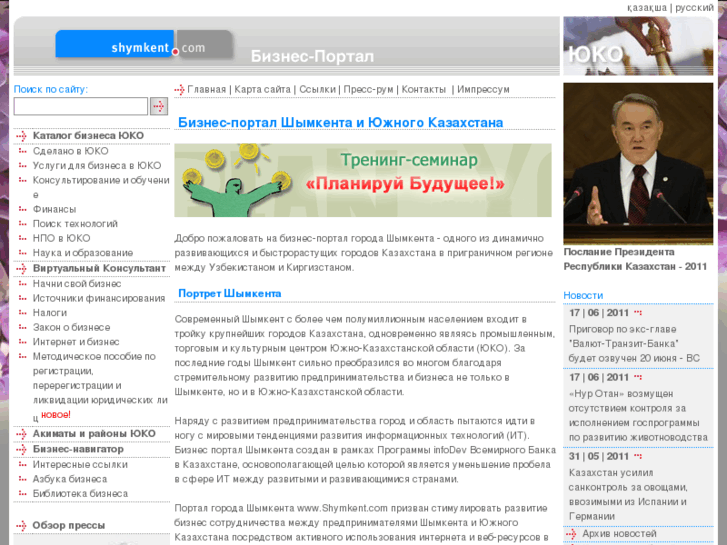Viewport: 727px width, 545px height.
Task: Open Карта сайта page
Action: 262,90
